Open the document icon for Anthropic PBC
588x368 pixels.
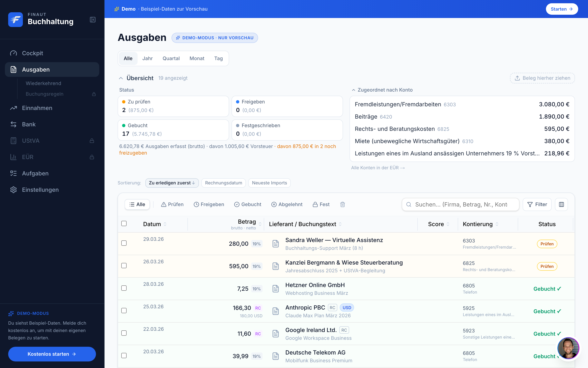click(276, 311)
